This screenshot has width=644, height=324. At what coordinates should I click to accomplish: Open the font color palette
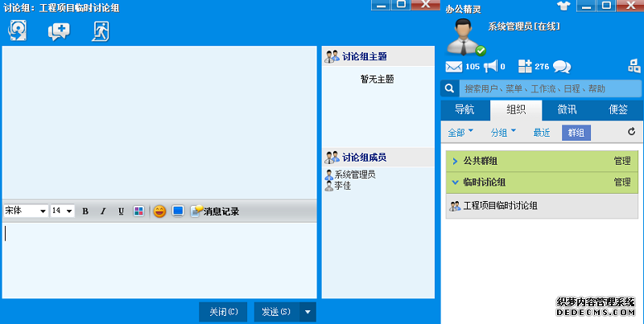pyautogui.click(x=138, y=211)
